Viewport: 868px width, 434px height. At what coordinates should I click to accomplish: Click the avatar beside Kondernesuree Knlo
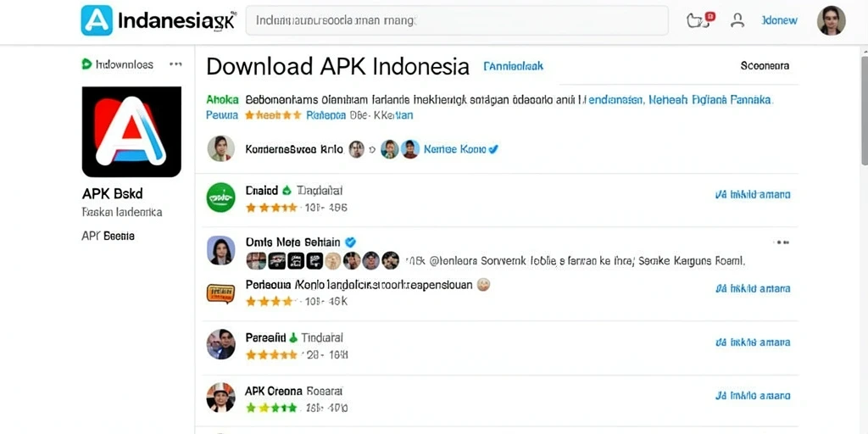(x=220, y=149)
